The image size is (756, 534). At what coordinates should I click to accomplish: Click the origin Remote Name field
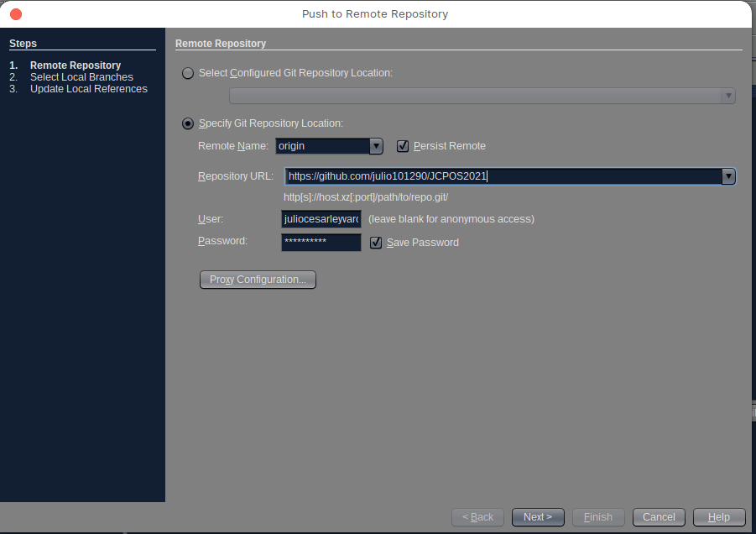[x=322, y=146]
